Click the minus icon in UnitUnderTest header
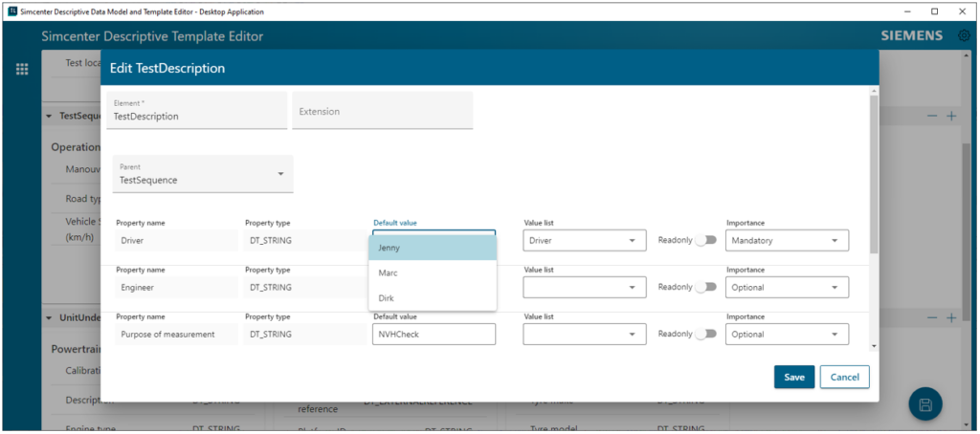980x434 pixels. 932,317
